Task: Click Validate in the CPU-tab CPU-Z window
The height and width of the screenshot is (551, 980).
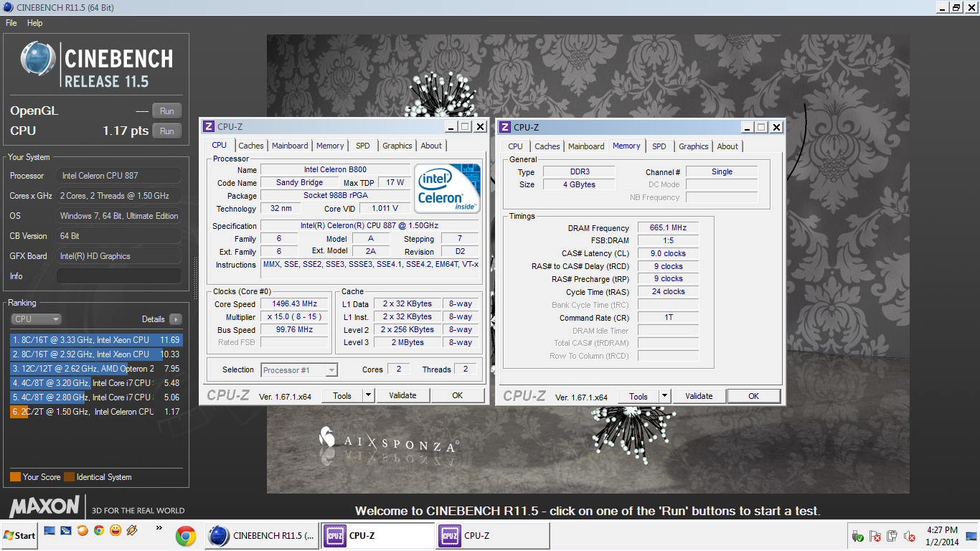Action: (402, 395)
